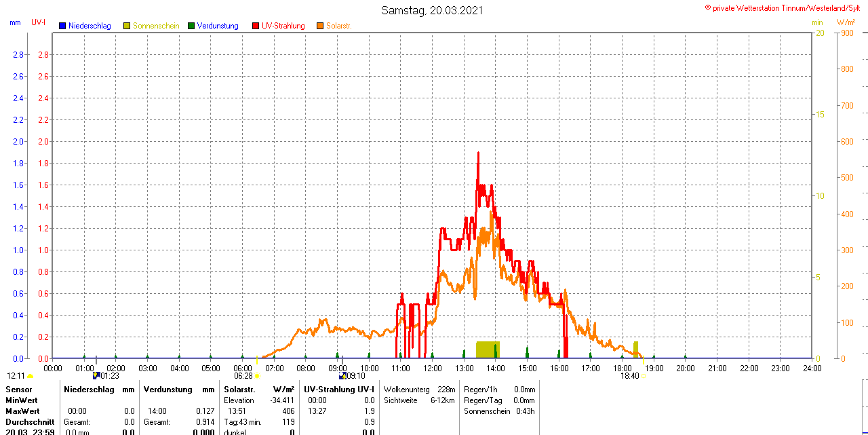Image resolution: width=868 pixels, height=435 pixels.
Task: Click the red UV peak above 13:30
Action: pos(478,156)
